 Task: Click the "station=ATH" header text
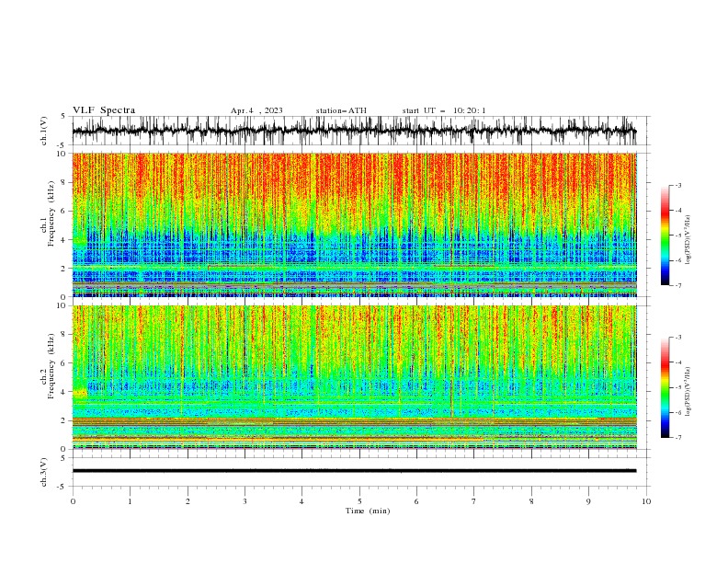341,110
